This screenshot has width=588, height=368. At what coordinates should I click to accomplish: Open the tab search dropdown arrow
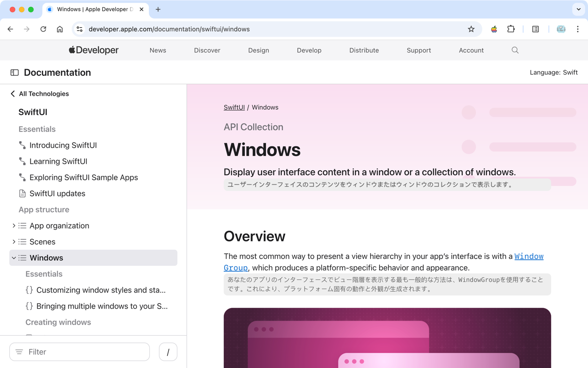[x=578, y=9]
